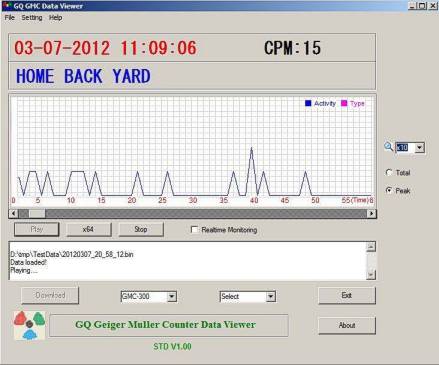Click the GQ tri-color logo icon
Viewport: 439px width, 365px height.
tap(29, 325)
